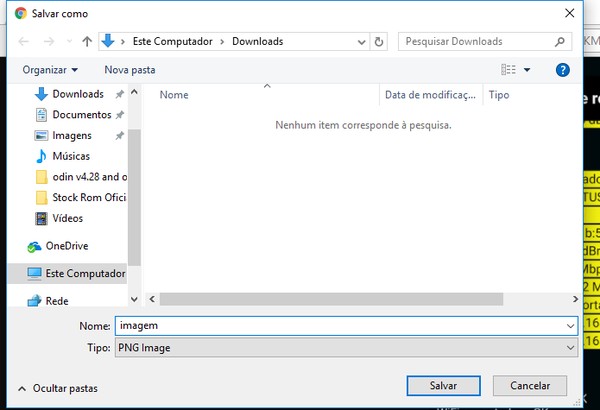Sort by the Tipo column header
The height and width of the screenshot is (410, 600).
pyautogui.click(x=499, y=95)
